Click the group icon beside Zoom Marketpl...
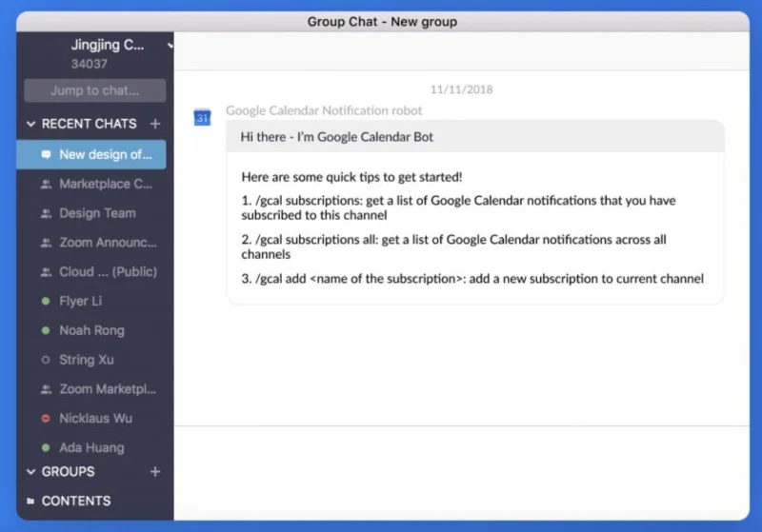 tap(46, 389)
